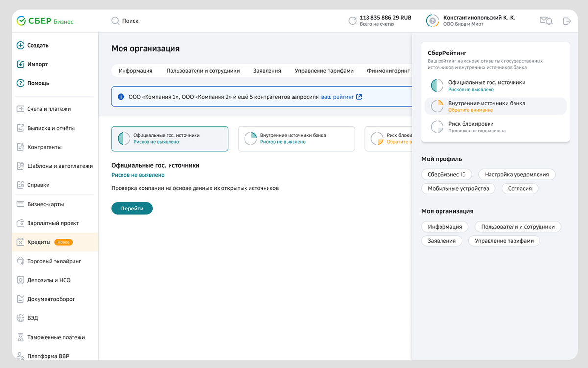Click the Шаблоны и автоплатежи star icon

pyautogui.click(x=20, y=166)
